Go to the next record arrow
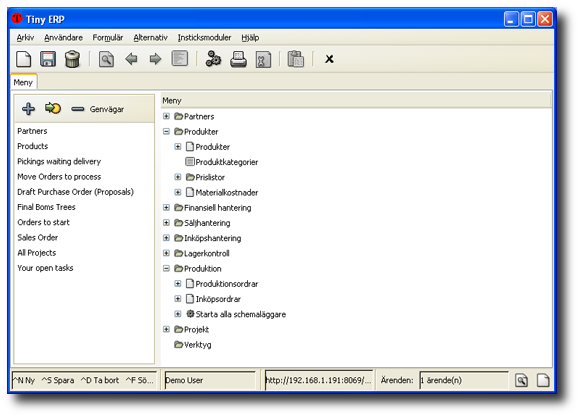580x417 pixels. pyautogui.click(x=155, y=59)
